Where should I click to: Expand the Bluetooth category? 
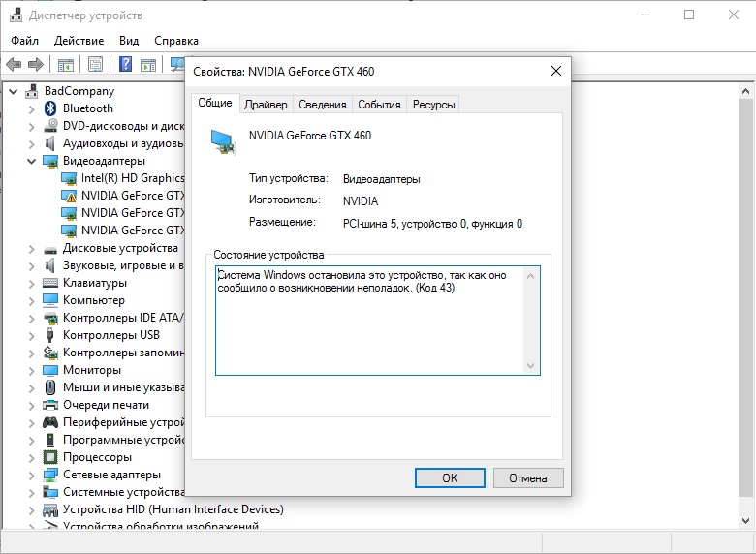point(32,108)
